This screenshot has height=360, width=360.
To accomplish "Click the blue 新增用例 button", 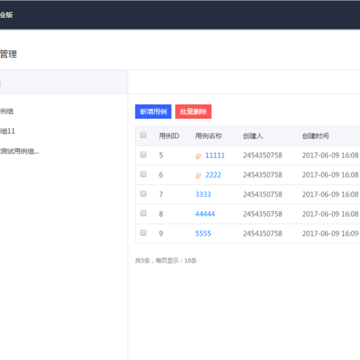I will pyautogui.click(x=153, y=112).
